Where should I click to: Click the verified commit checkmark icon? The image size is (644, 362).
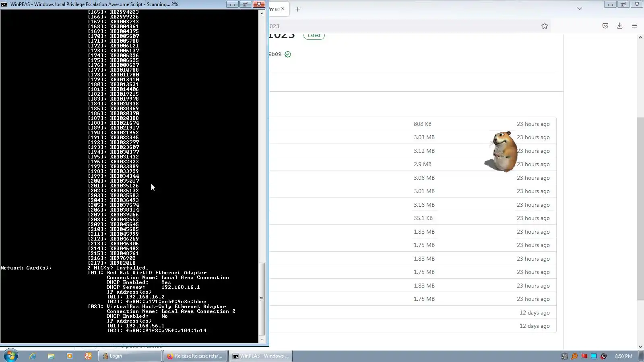(288, 54)
